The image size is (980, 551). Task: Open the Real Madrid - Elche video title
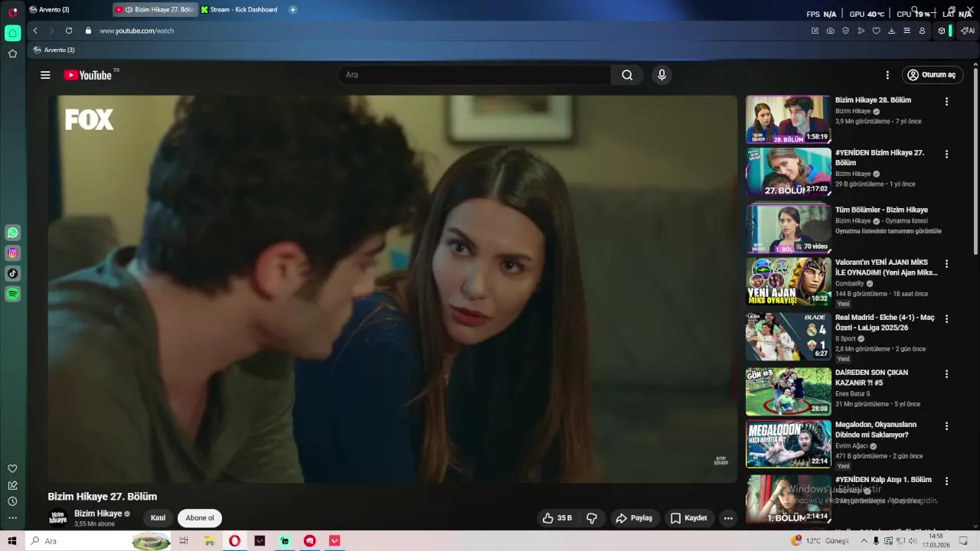point(884,322)
